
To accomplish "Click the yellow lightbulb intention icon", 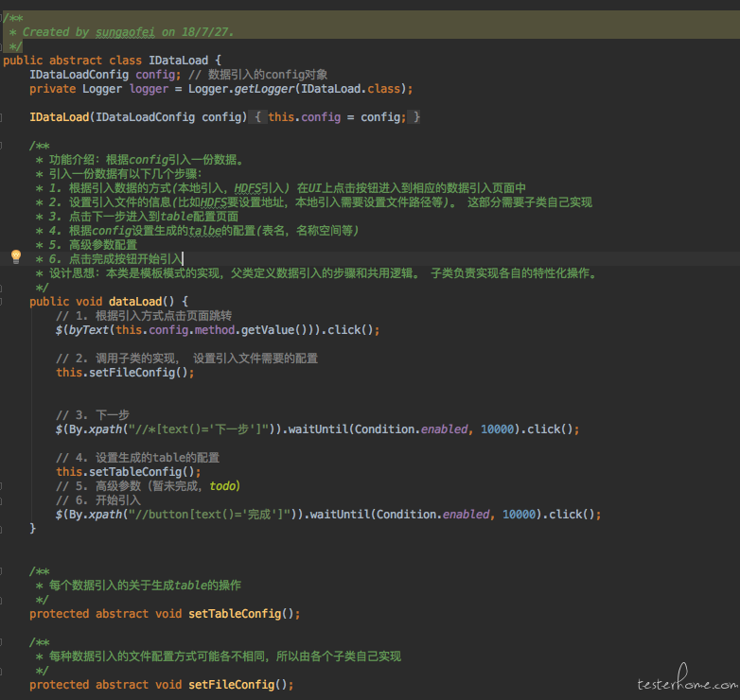I will tap(15, 256).
